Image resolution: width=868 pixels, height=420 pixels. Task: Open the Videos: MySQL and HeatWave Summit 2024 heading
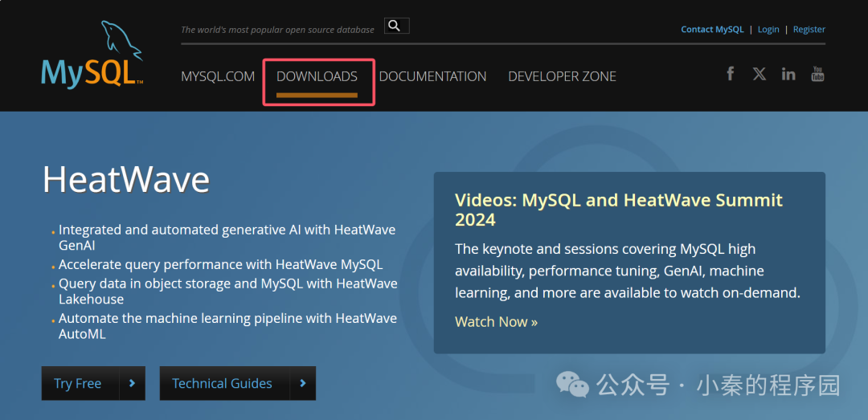pyautogui.click(x=619, y=210)
